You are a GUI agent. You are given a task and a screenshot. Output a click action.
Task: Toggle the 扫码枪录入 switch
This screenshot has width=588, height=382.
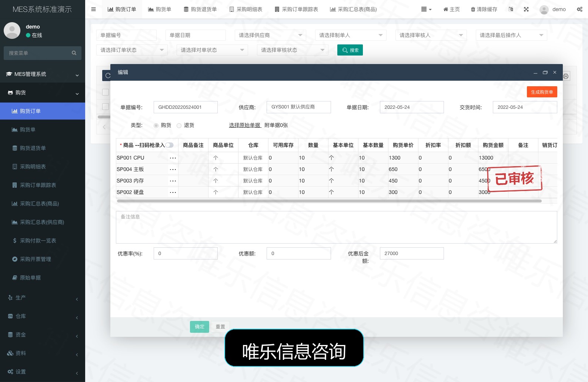click(x=170, y=145)
